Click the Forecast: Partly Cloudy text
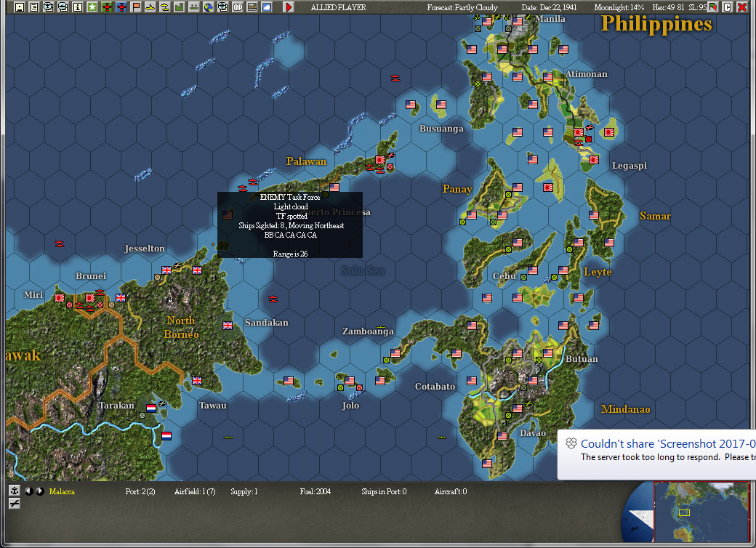The height and width of the screenshot is (548, 756). (x=462, y=7)
